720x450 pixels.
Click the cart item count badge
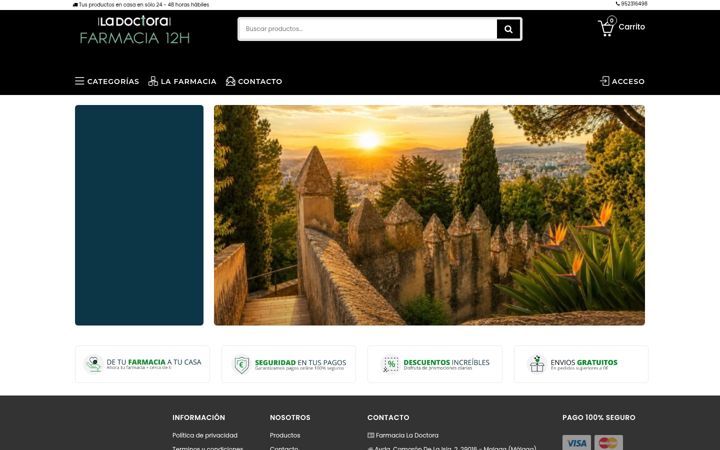pos(612,20)
